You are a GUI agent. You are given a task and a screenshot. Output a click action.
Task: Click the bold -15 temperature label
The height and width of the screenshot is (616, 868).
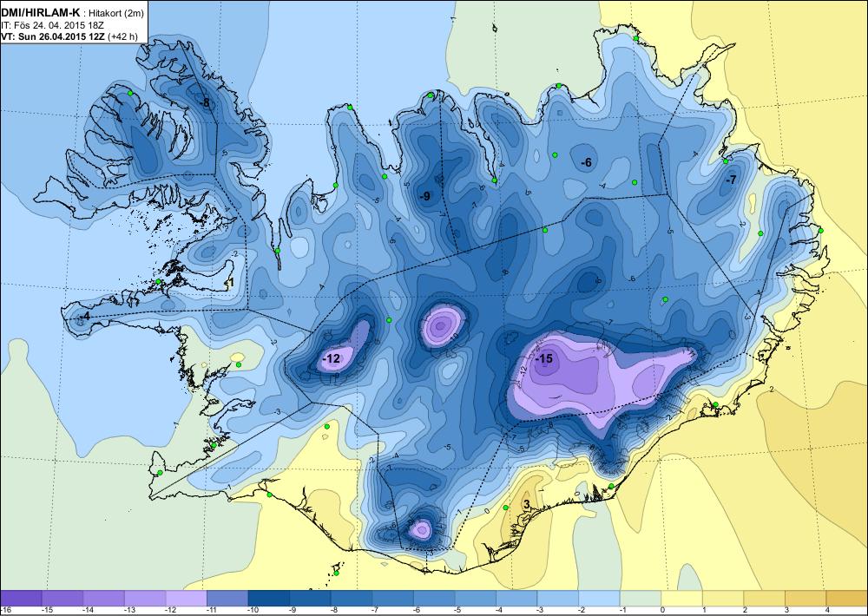point(543,358)
